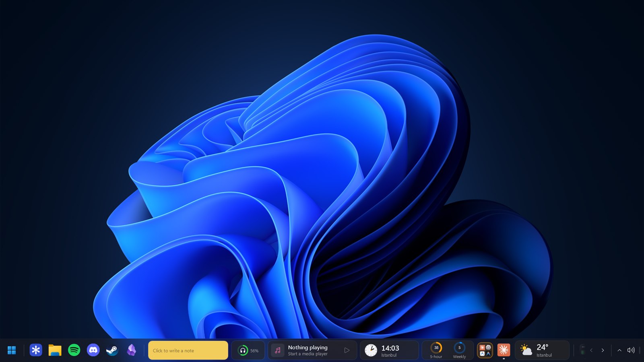Image resolution: width=644 pixels, height=362 pixels.
Task: Open the Windows Start menu
Action: [12, 350]
